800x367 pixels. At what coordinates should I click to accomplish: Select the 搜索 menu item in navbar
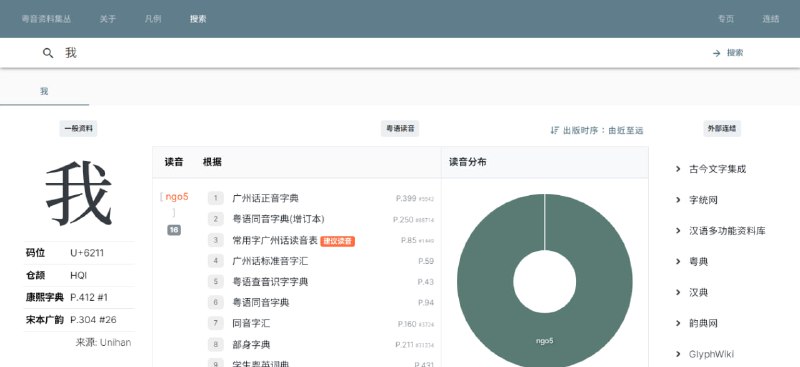point(198,19)
